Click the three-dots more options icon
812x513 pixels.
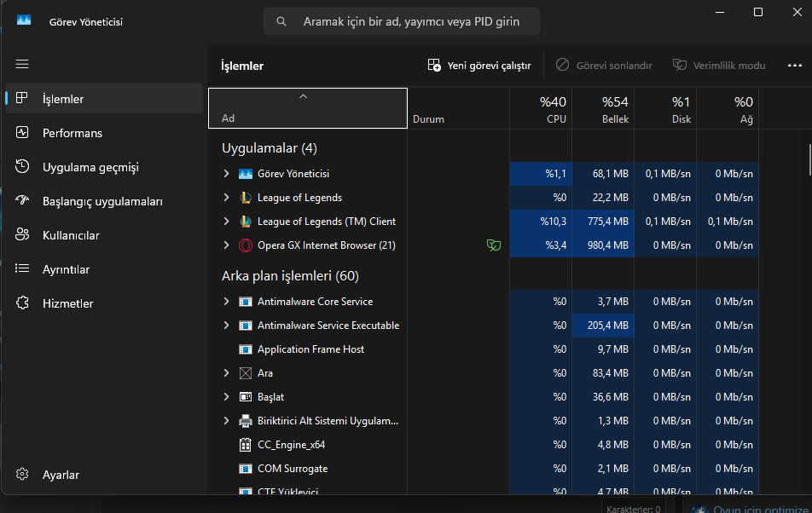(795, 66)
